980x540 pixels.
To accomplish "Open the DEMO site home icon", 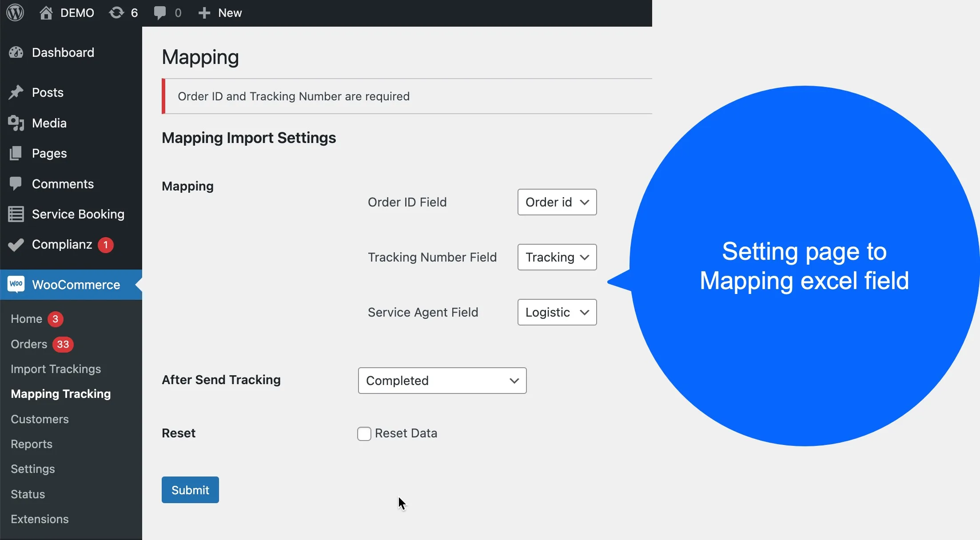I will (x=46, y=12).
